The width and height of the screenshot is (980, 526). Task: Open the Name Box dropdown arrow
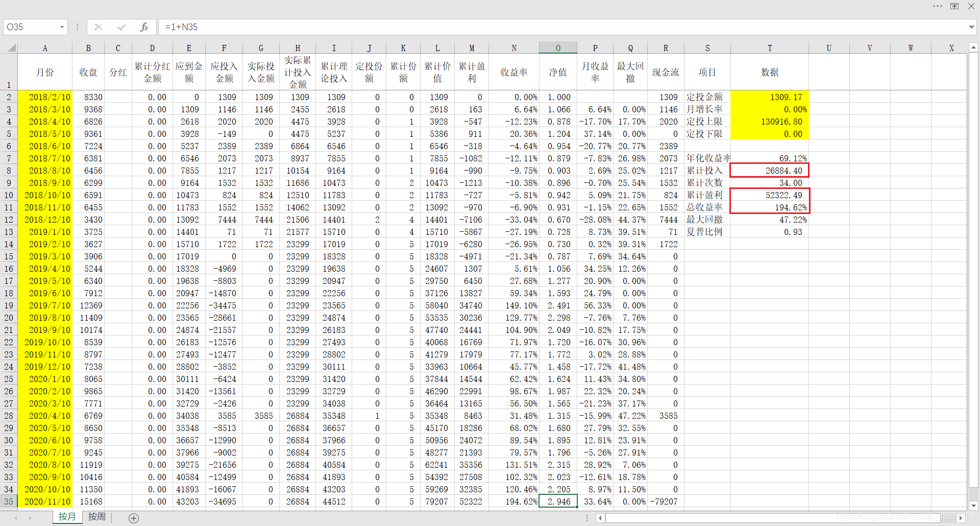point(62,27)
